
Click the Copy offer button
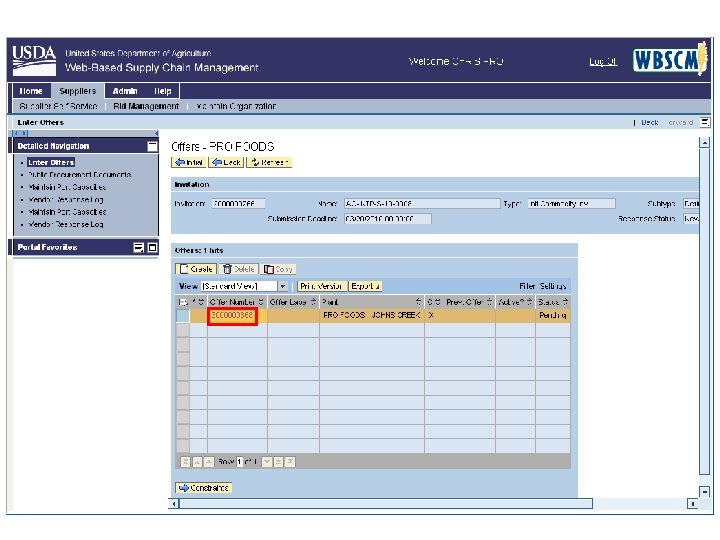(279, 269)
